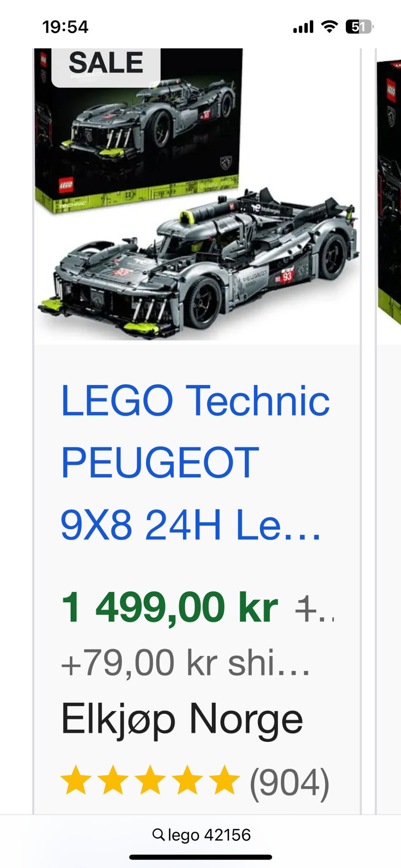401x868 pixels.
Task: Tap the lego 42156 search field
Action: (x=201, y=835)
